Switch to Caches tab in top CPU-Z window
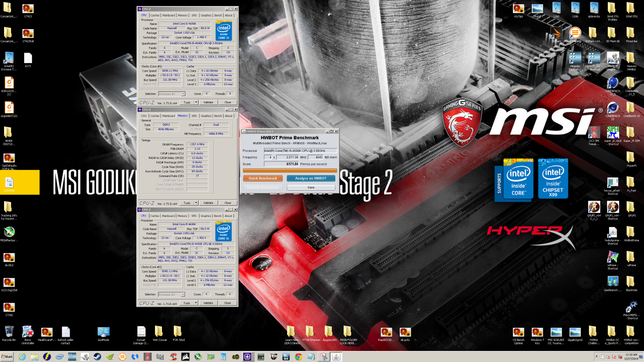644x362 pixels. [x=155, y=15]
